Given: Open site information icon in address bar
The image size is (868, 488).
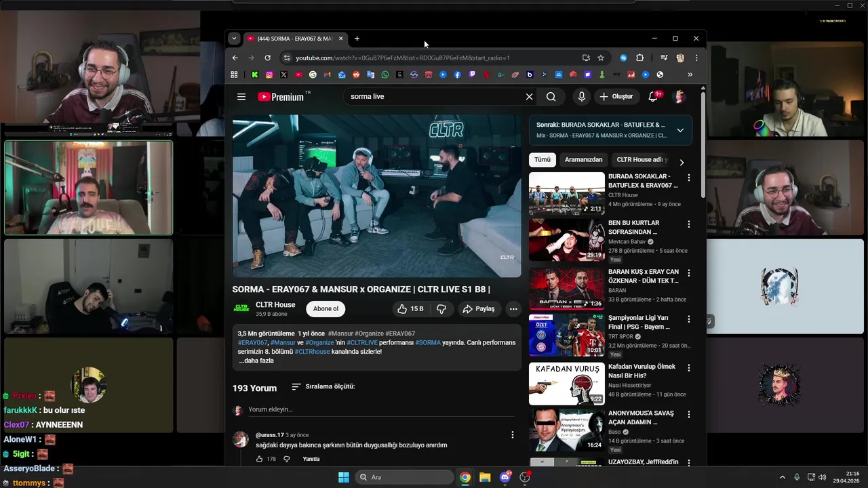Looking at the screenshot, I should (287, 58).
